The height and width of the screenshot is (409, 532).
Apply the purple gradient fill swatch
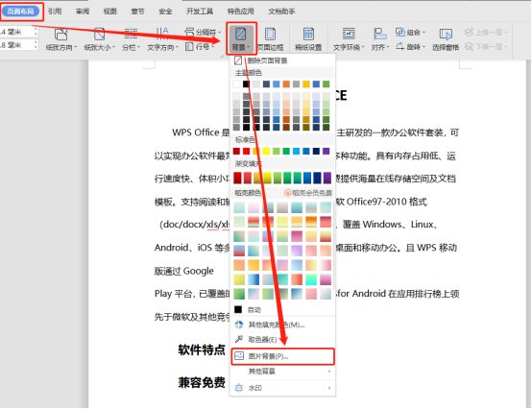click(326, 178)
